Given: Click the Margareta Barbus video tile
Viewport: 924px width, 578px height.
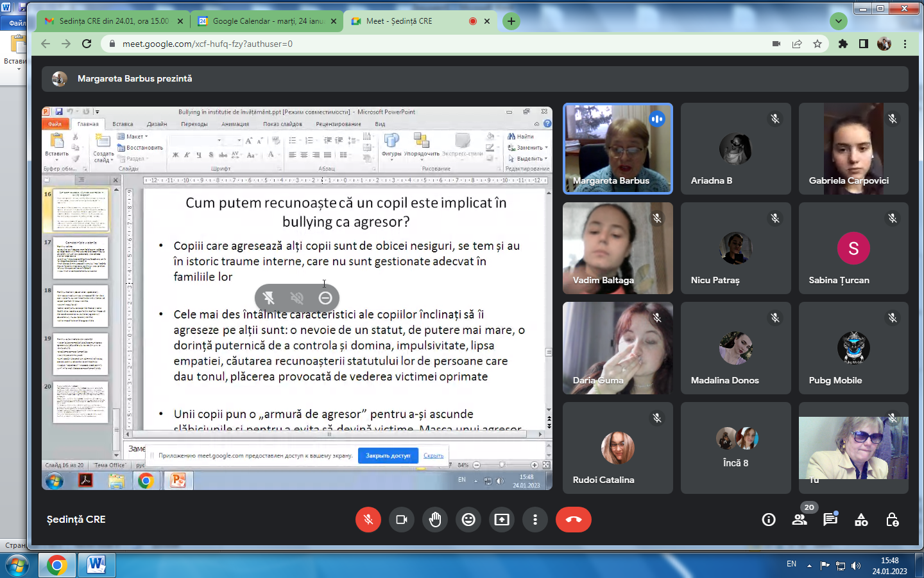Looking at the screenshot, I should (617, 149).
